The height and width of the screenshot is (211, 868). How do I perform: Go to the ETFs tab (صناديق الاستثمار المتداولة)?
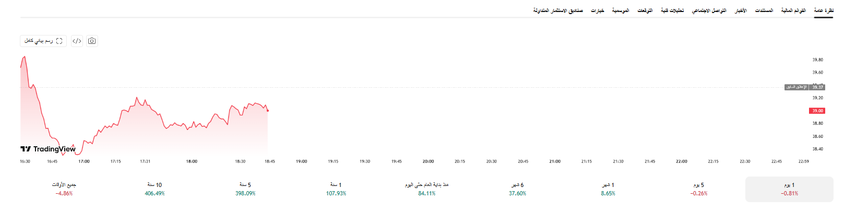(x=558, y=10)
